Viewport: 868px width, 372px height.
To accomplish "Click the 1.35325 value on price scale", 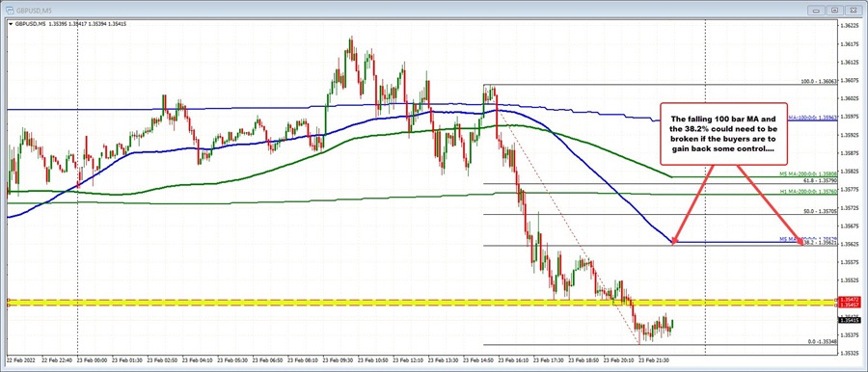I will [x=849, y=352].
